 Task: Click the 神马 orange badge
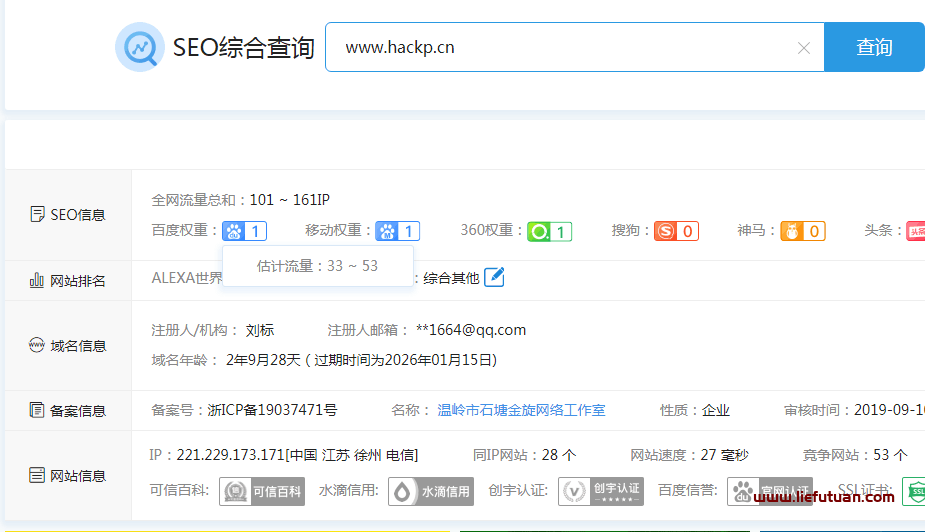pos(803,231)
